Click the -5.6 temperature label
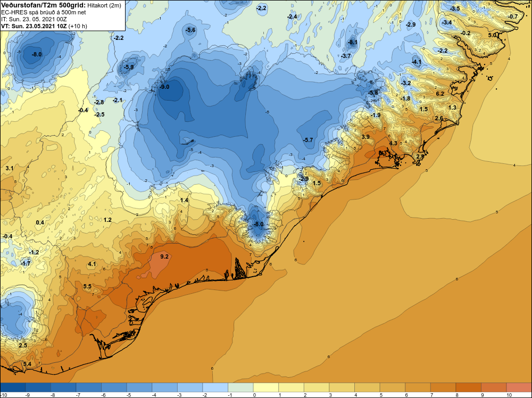This screenshot has width=532, height=398. 190,30
